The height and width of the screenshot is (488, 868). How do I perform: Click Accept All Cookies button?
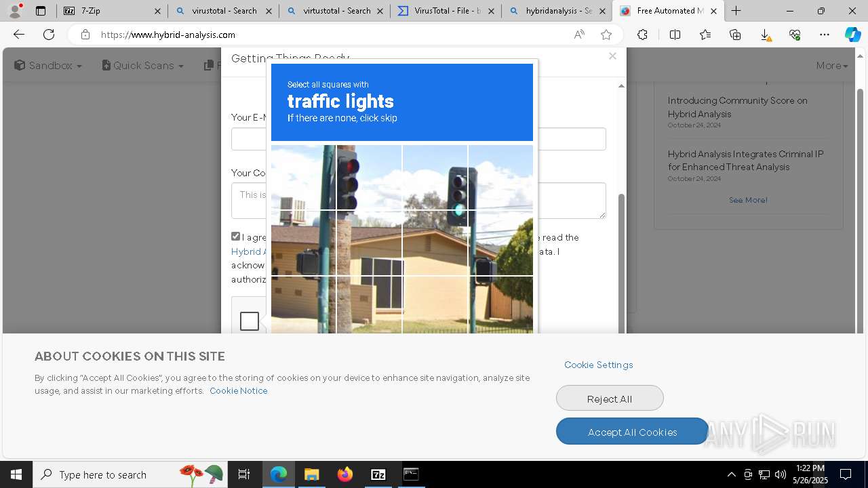click(x=632, y=432)
